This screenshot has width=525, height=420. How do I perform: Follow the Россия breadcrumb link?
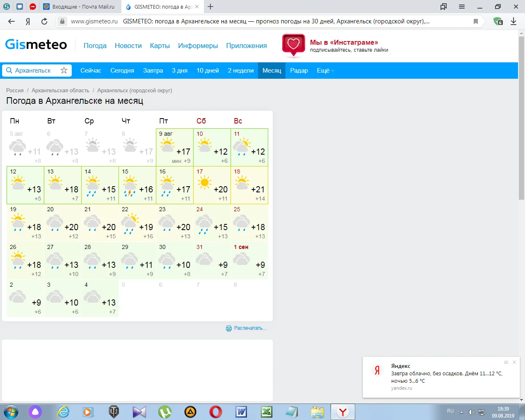[x=15, y=90]
